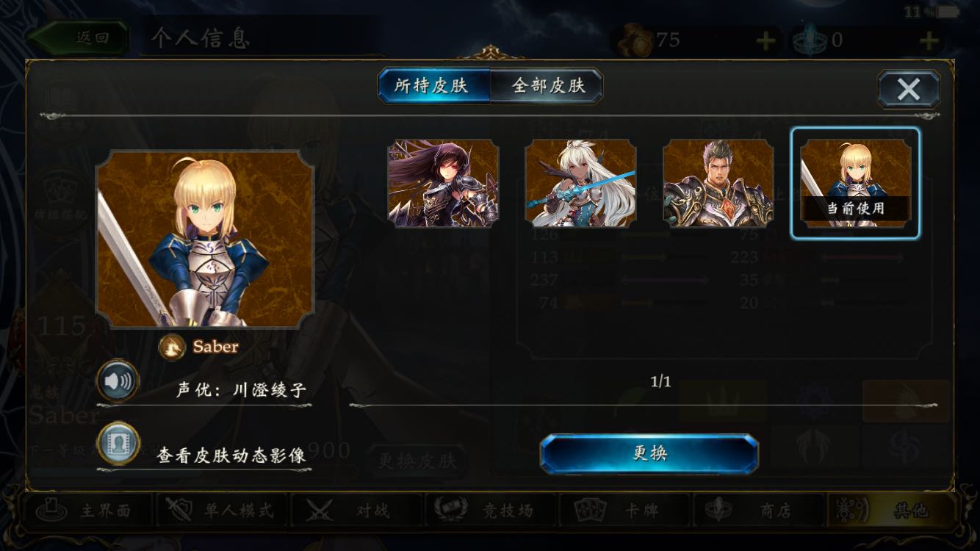Image resolution: width=980 pixels, height=551 pixels.
Task: Confirm skin change with 更换 button
Action: click(649, 454)
